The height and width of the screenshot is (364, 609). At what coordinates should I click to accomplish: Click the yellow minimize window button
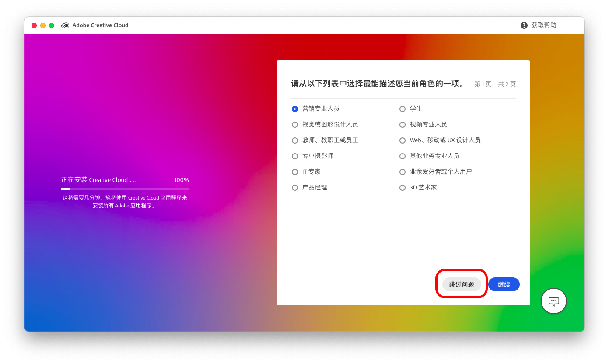[x=43, y=25]
